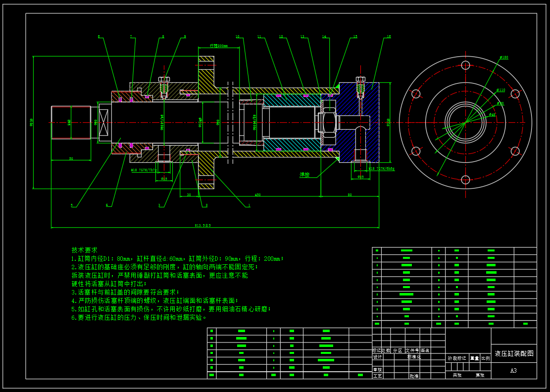Viewport: 550px width, 392px height.
Task: Select the 技术要求 heading
Action: tap(84, 250)
